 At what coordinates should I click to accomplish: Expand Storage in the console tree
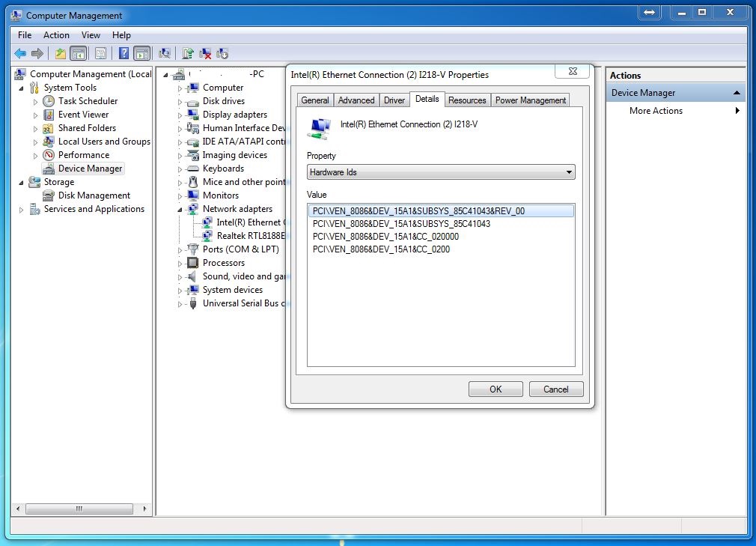coord(22,183)
